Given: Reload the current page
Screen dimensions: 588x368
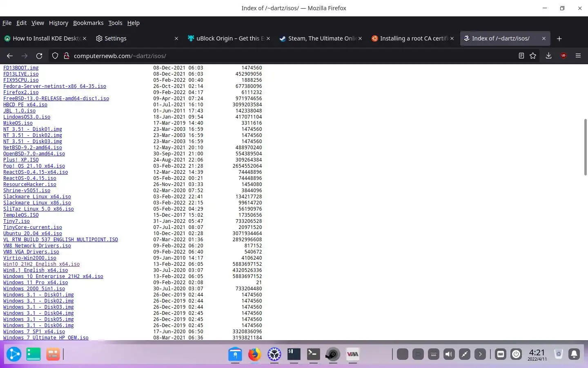Looking at the screenshot, I should (39, 56).
